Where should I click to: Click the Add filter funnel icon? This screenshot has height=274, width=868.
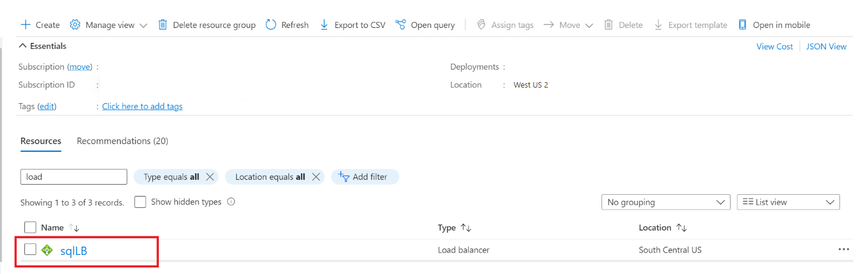tap(343, 176)
